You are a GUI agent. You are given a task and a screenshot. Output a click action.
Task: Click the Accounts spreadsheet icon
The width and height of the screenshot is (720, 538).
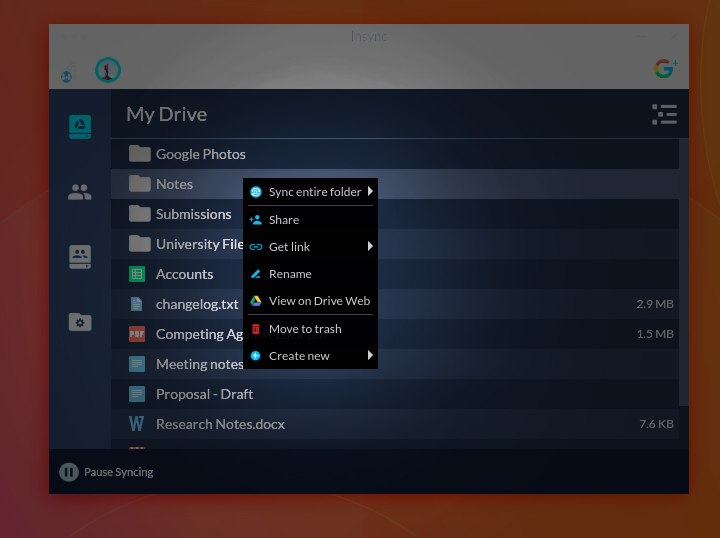tap(137, 274)
